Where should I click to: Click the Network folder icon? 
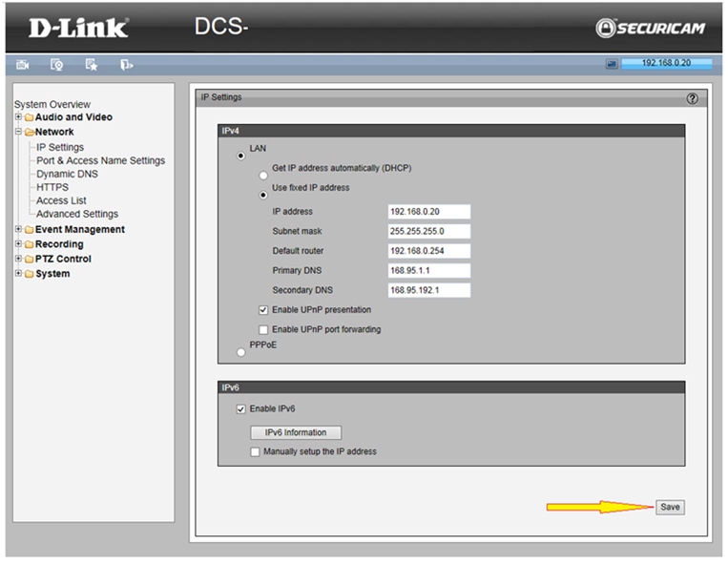(x=29, y=133)
